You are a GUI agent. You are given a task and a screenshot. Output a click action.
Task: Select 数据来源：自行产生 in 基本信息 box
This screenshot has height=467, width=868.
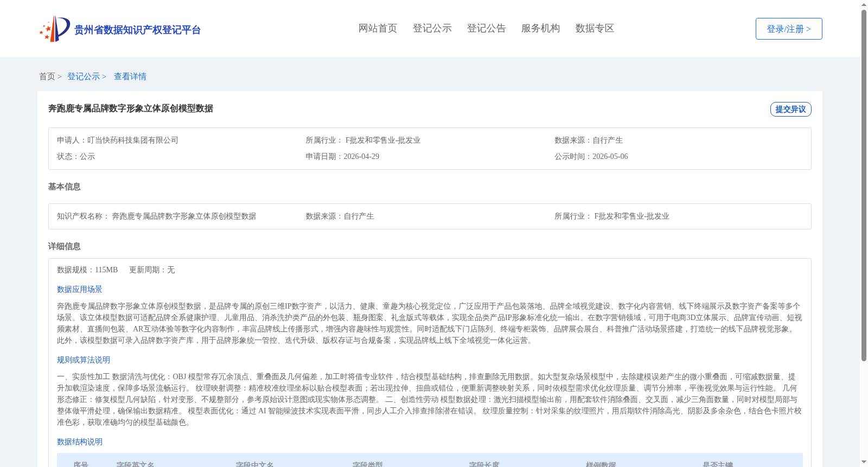340,216
